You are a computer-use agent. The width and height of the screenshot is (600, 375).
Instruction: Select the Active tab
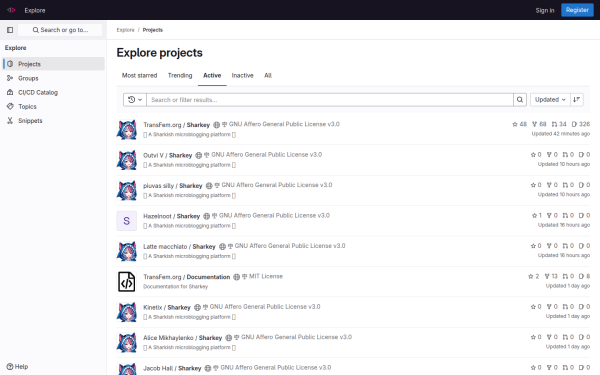(212, 75)
